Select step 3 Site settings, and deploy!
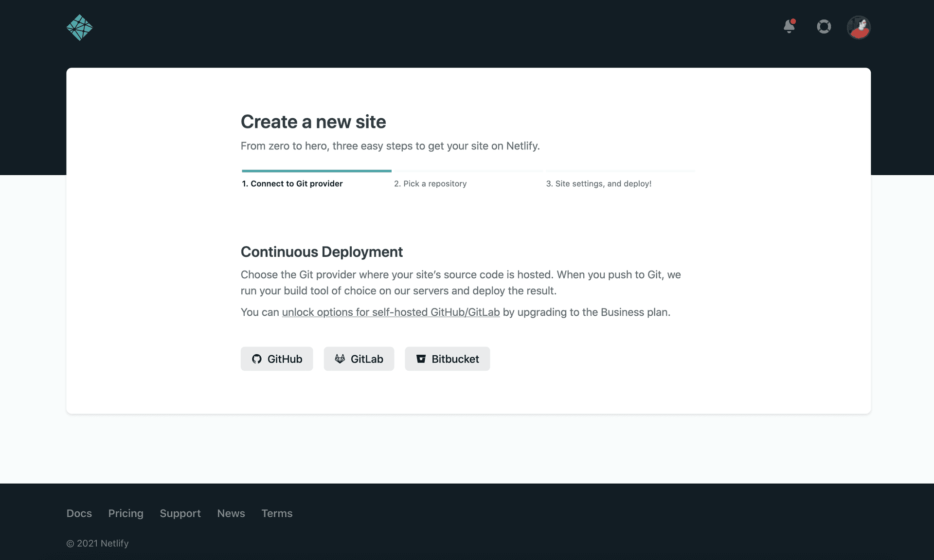 coord(598,183)
